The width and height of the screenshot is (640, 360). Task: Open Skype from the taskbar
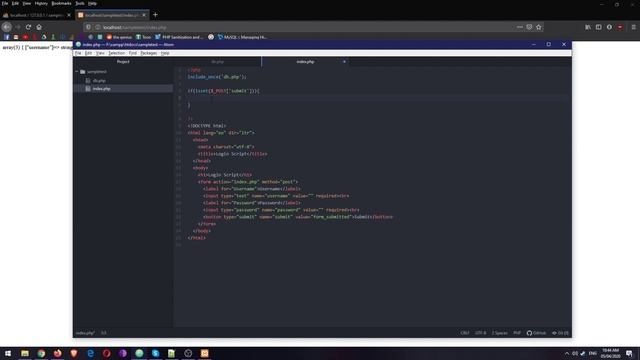(x=156, y=353)
